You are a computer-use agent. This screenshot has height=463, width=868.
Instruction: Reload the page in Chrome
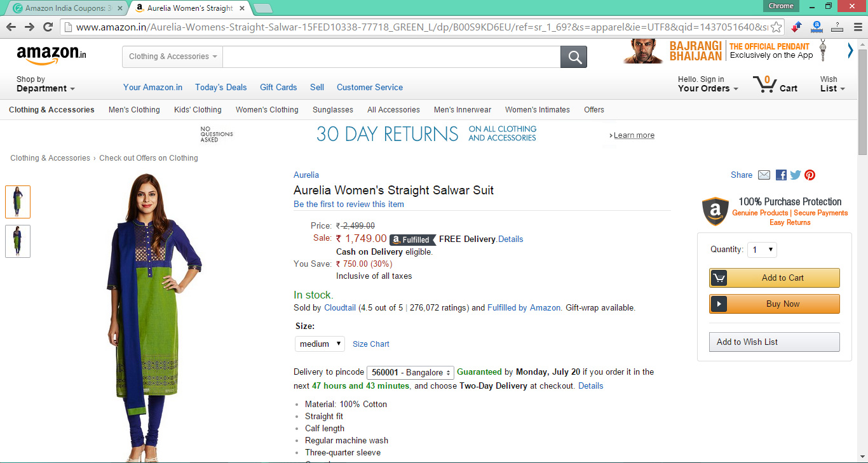(48, 27)
